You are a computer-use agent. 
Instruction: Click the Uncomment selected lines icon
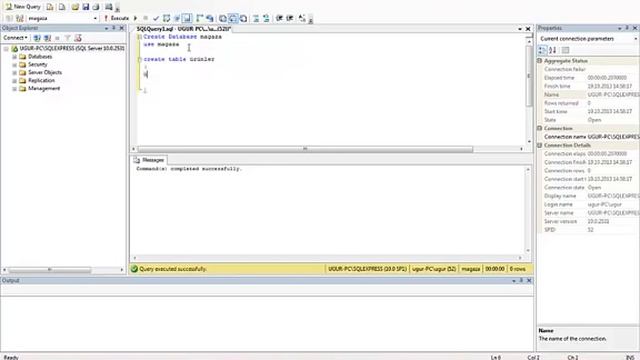(x=266, y=18)
